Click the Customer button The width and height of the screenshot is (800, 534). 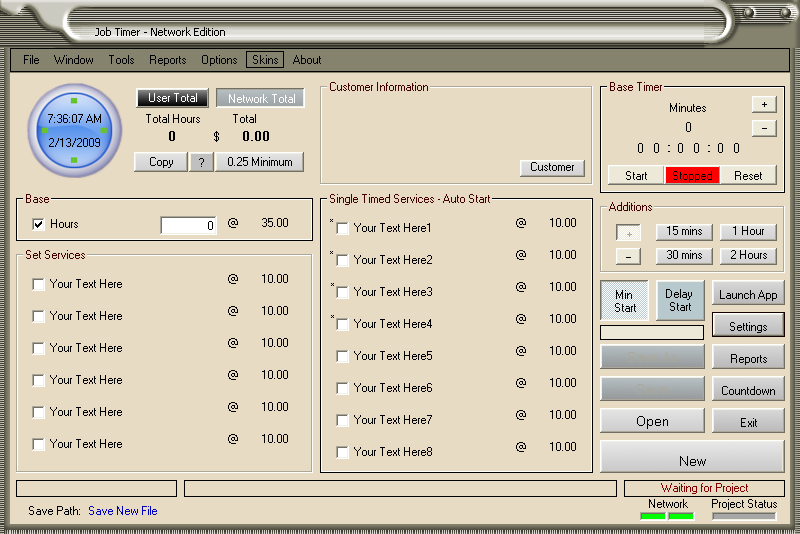pos(552,167)
